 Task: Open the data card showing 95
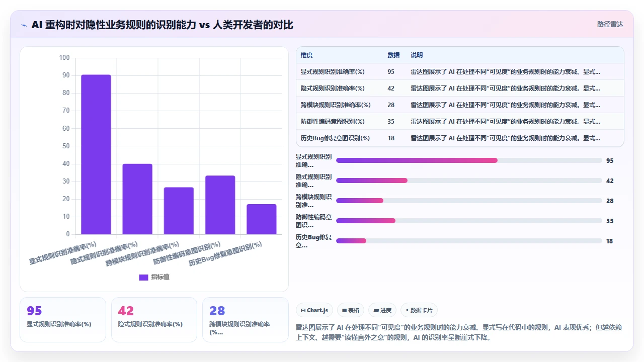[63, 320]
